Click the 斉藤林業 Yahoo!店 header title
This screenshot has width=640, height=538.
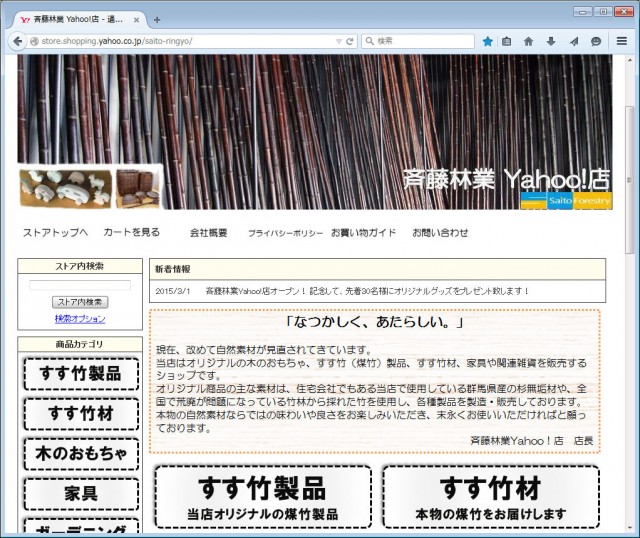point(507,179)
